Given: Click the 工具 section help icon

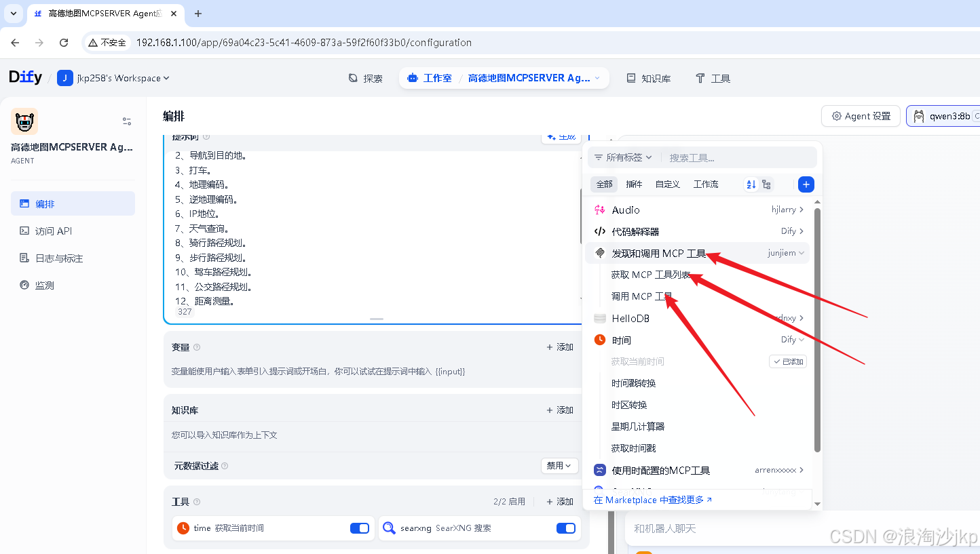Looking at the screenshot, I should pyautogui.click(x=197, y=502).
